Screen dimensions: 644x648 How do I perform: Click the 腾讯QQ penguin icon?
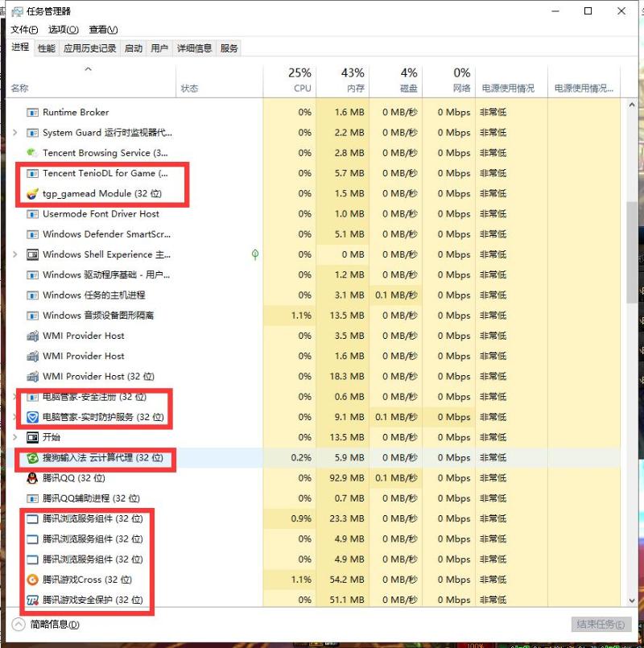point(32,478)
